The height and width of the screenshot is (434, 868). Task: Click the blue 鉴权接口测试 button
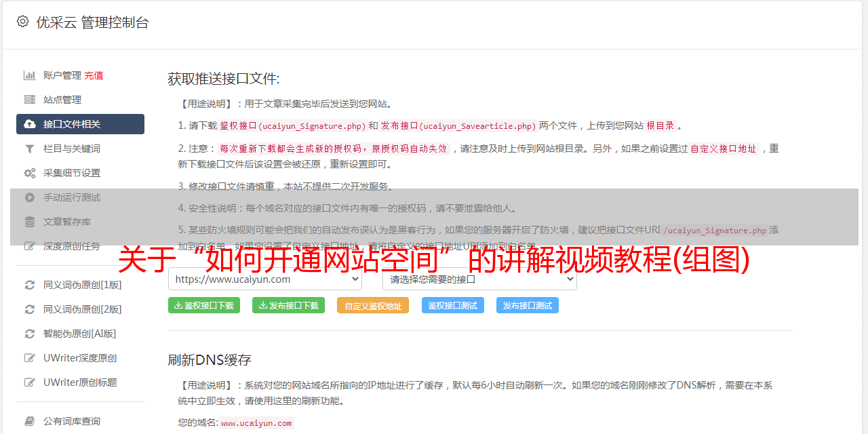tap(453, 305)
